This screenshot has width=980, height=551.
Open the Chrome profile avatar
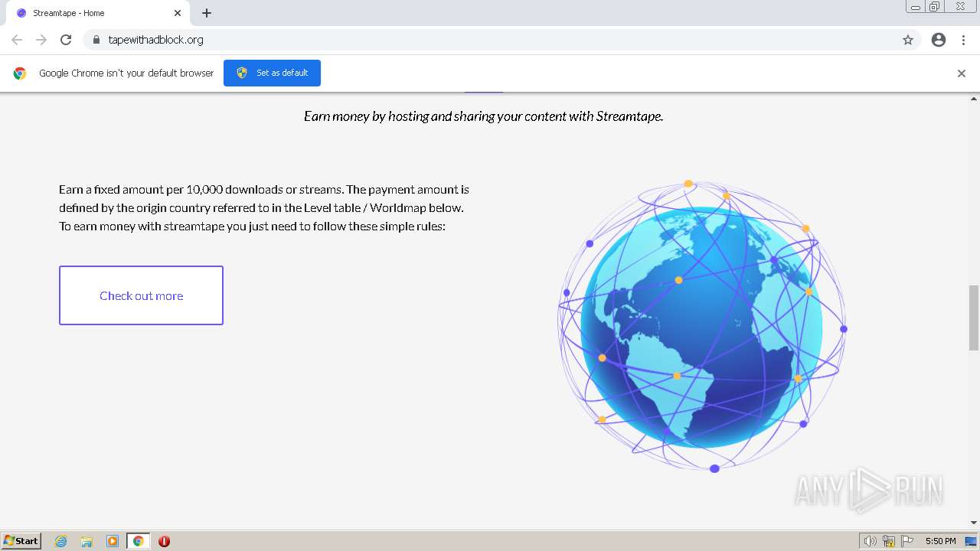coord(939,40)
